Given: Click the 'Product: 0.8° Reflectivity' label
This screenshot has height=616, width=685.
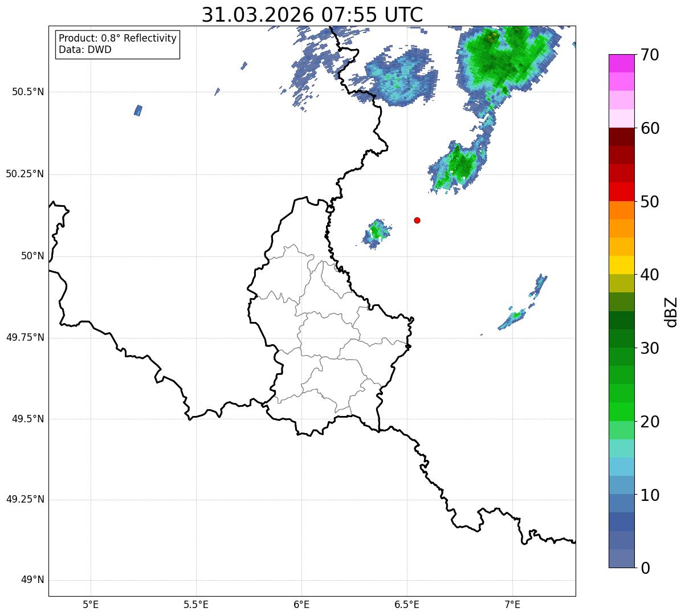Looking at the screenshot, I should click(x=118, y=38).
